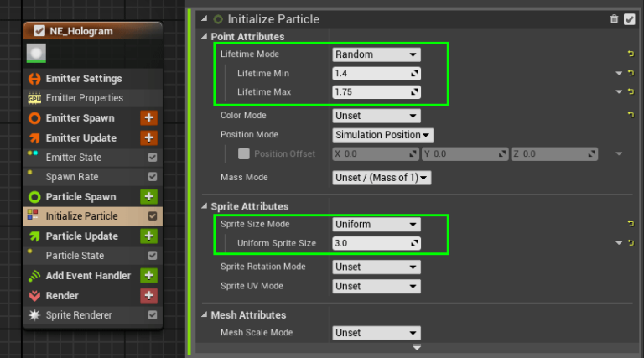Open the Sprite Size Mode dropdown

coord(377,224)
